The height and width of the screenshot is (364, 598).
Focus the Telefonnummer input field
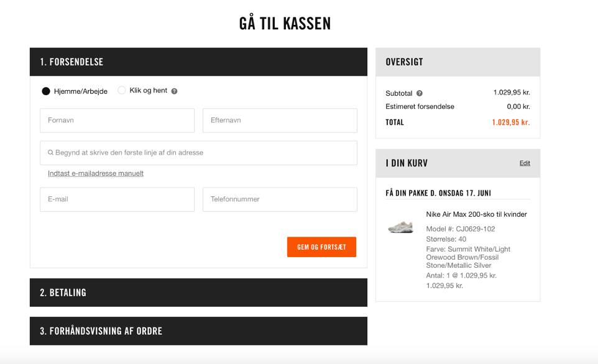tap(280, 199)
